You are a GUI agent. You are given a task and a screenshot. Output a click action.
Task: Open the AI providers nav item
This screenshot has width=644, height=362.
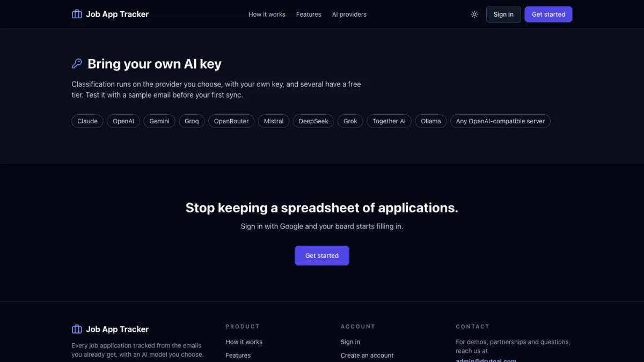(349, 14)
